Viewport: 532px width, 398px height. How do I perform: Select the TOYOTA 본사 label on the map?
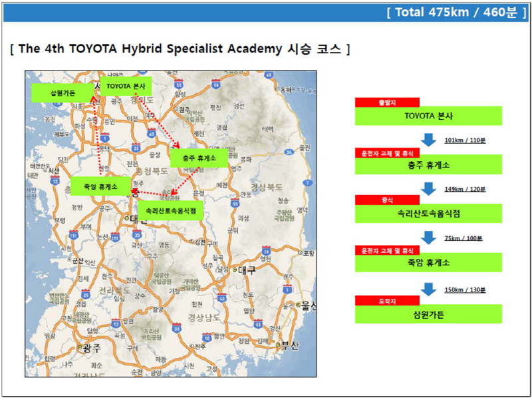(x=126, y=87)
